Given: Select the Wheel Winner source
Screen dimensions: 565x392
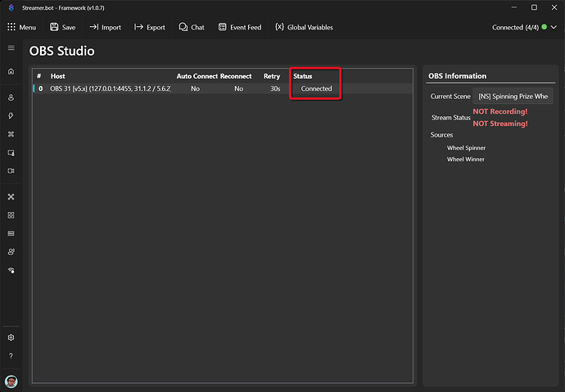Looking at the screenshot, I should click(x=466, y=159).
